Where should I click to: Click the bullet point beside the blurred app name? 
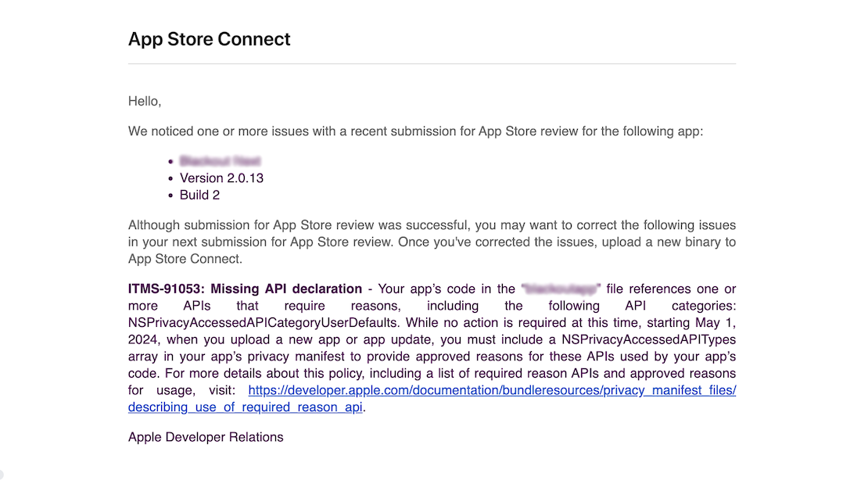(x=170, y=162)
